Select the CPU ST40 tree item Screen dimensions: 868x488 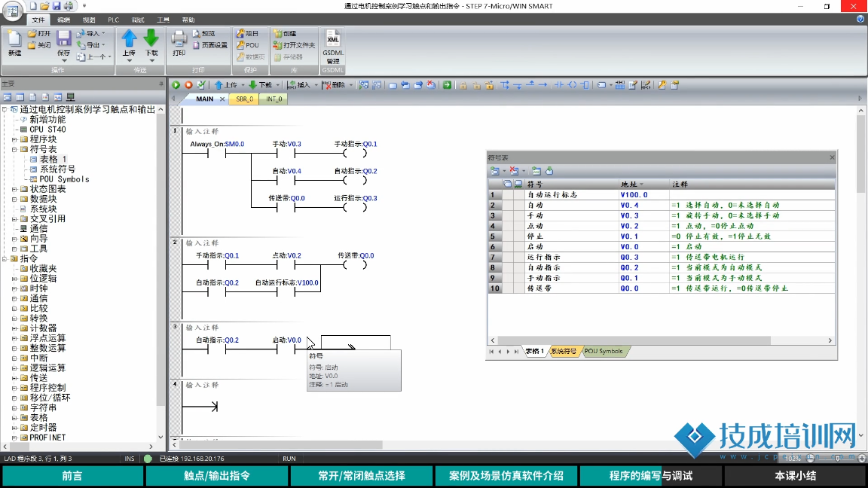click(x=47, y=130)
